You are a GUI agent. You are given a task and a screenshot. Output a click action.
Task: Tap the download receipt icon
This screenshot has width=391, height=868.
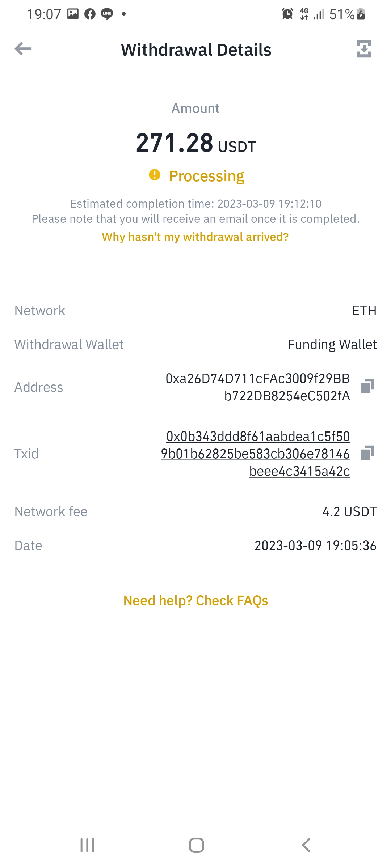pyautogui.click(x=364, y=49)
